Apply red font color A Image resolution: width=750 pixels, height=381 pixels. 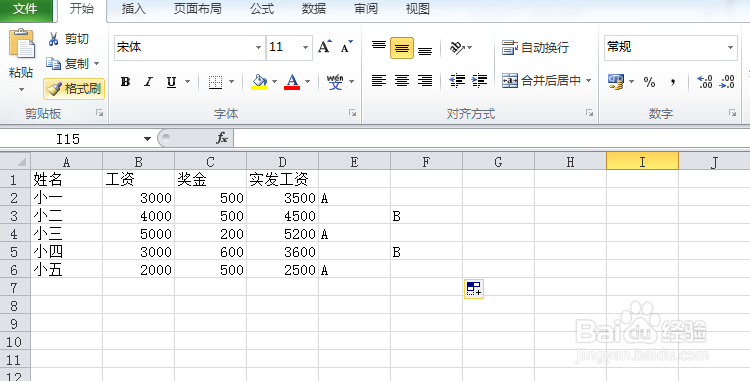(x=292, y=82)
